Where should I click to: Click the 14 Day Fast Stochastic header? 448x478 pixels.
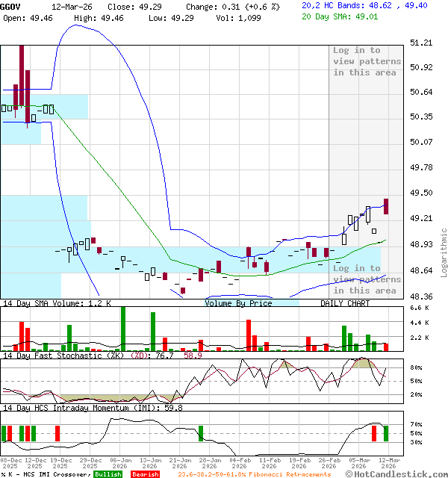[93, 356]
